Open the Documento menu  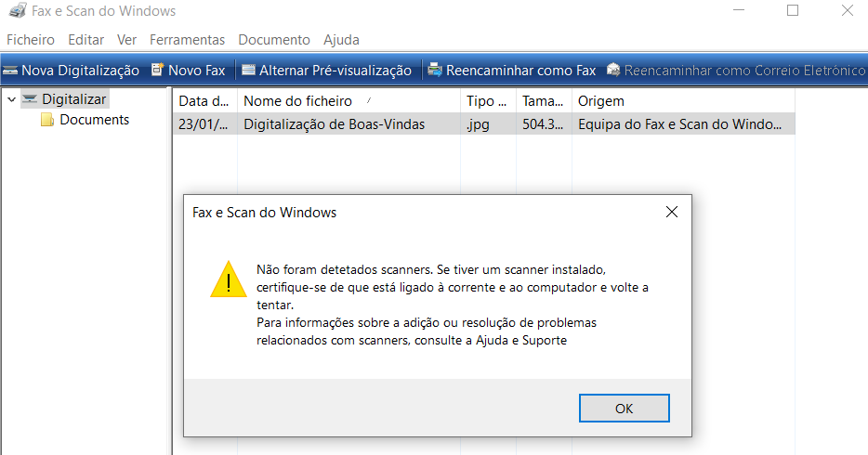[274, 40]
